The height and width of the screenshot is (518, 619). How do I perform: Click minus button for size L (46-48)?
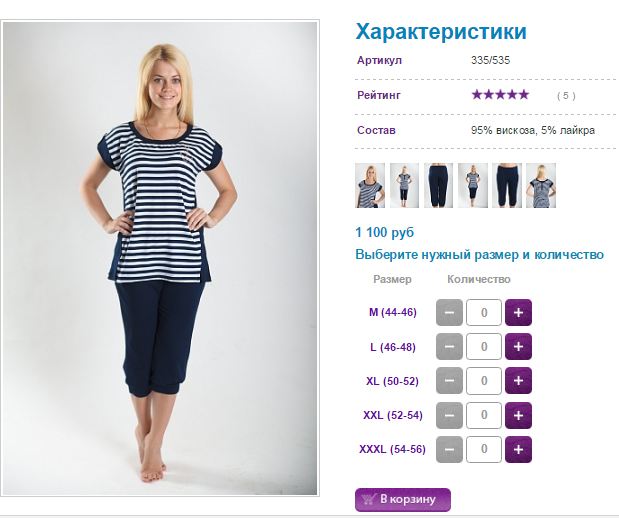449,346
